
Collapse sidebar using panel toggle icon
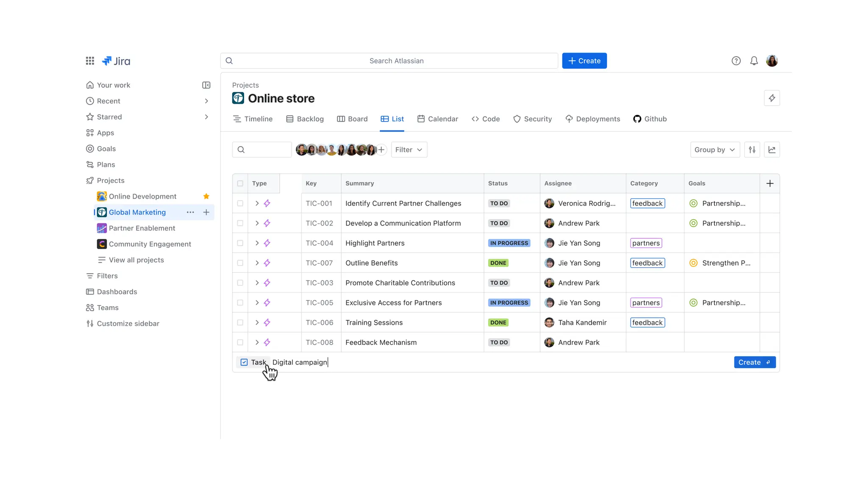(x=206, y=85)
